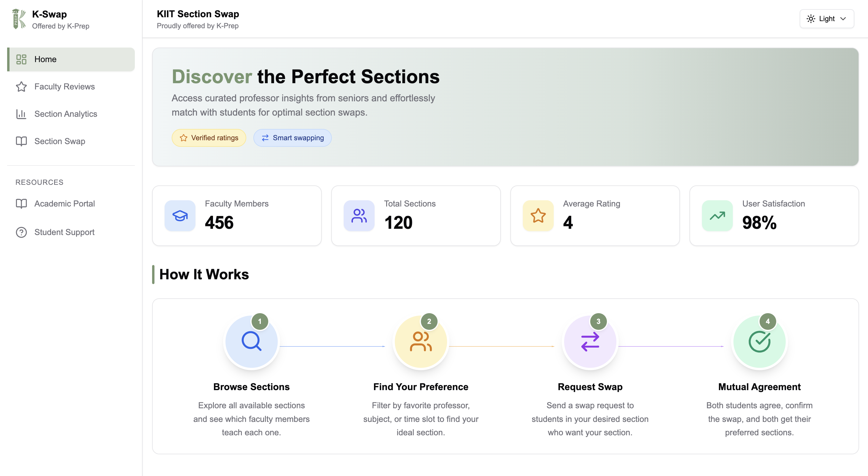Open Faculty Reviews page
The height and width of the screenshot is (476, 868).
coord(71,87)
